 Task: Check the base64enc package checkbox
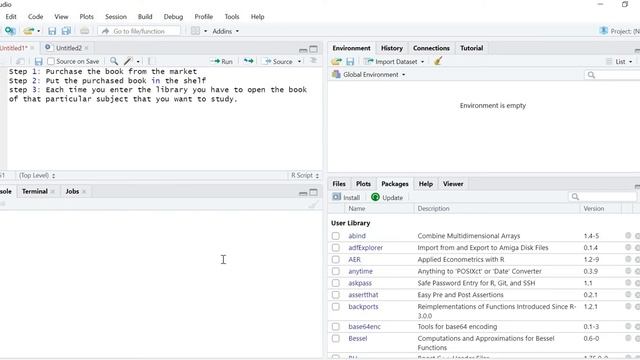[336, 327]
